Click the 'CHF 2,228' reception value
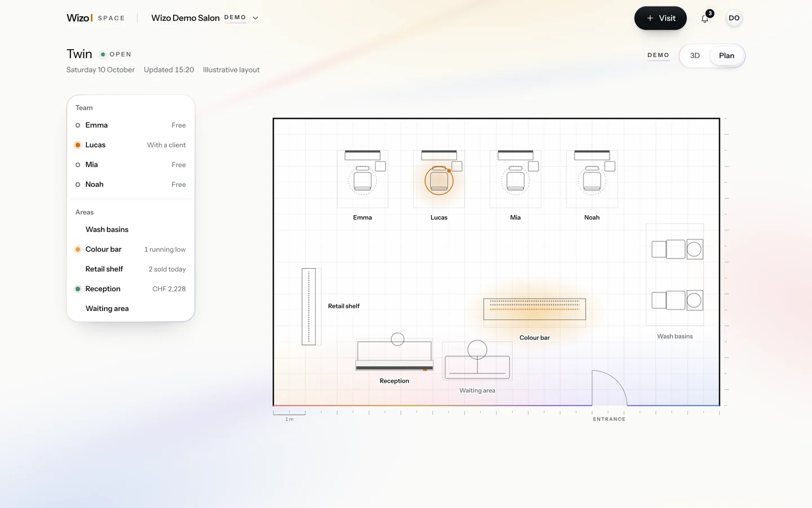This screenshot has height=508, width=812. point(169,289)
